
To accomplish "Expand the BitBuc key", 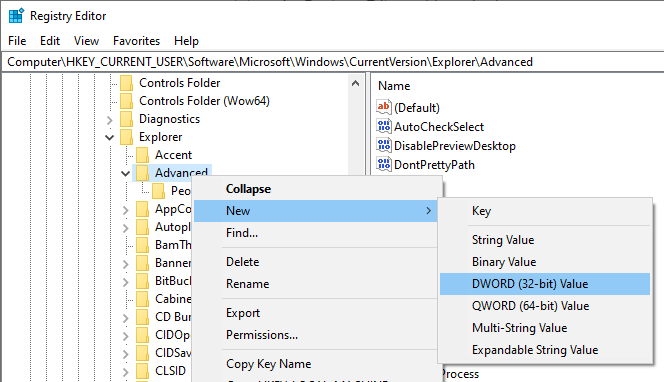I will click(x=125, y=282).
